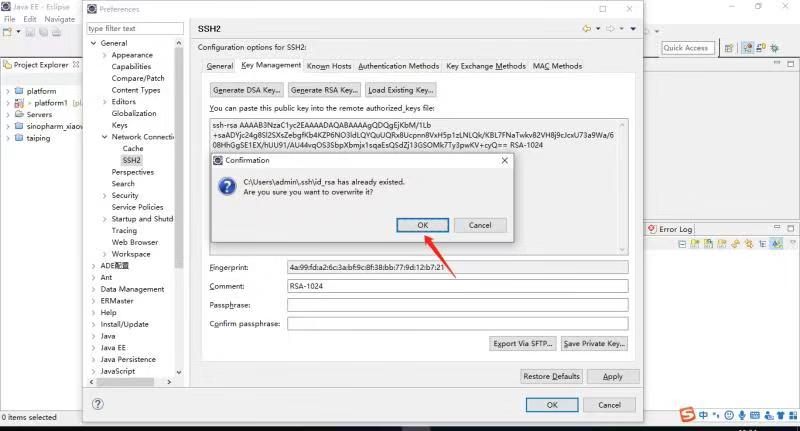Switch to the Team Synchronizing perspective icon

pyautogui.click(x=761, y=48)
